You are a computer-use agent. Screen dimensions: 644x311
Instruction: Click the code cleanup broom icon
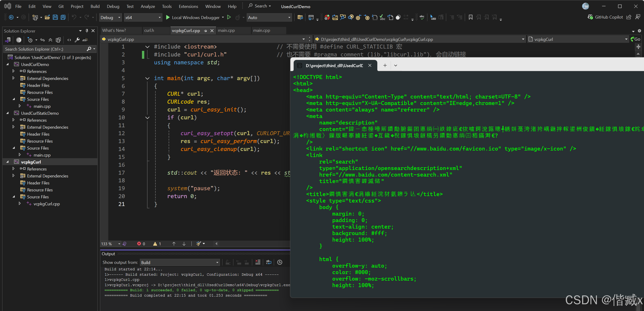[199, 243]
